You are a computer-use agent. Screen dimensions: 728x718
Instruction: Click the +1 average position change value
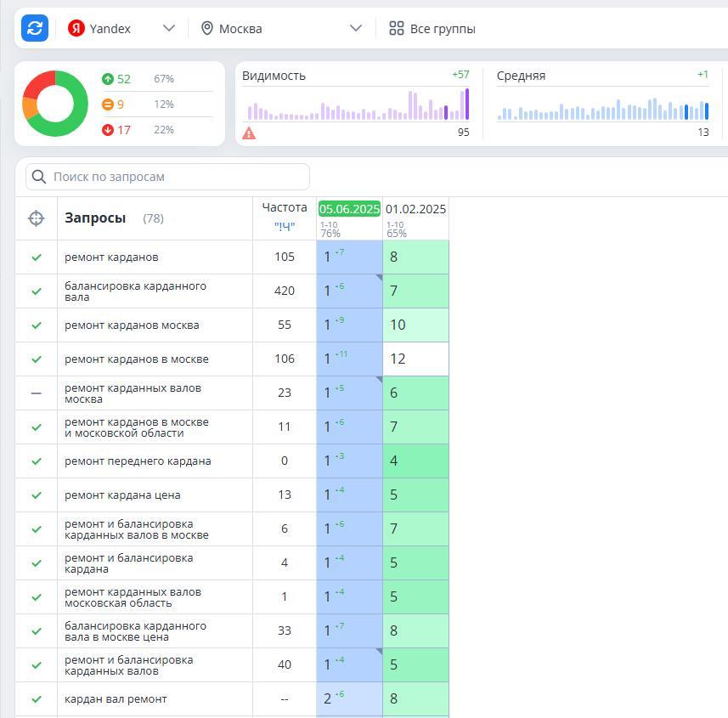pyautogui.click(x=703, y=75)
